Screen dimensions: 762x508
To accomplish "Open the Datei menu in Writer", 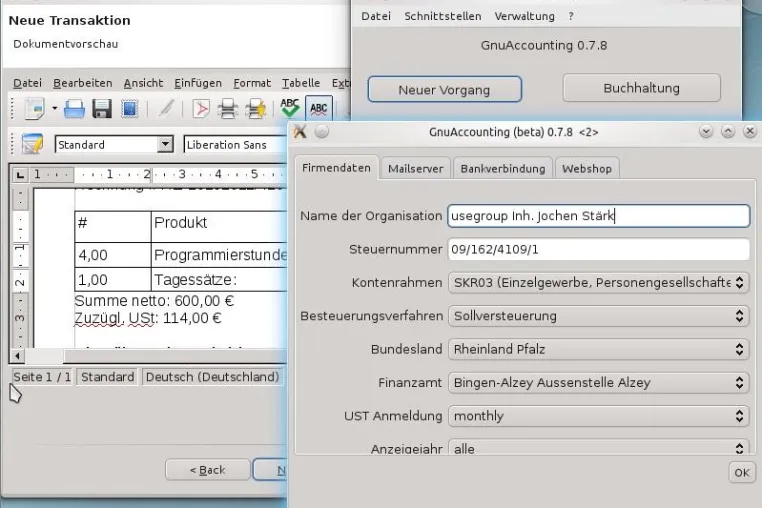I will pyautogui.click(x=27, y=83).
